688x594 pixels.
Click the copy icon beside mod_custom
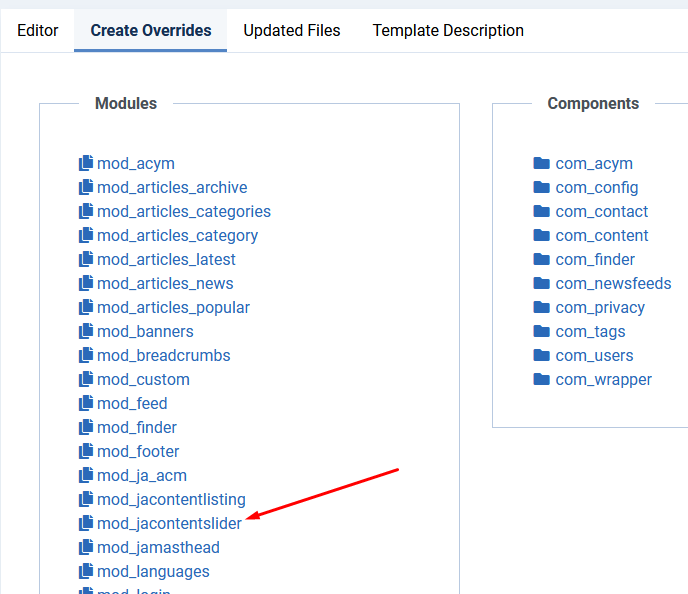(x=86, y=380)
